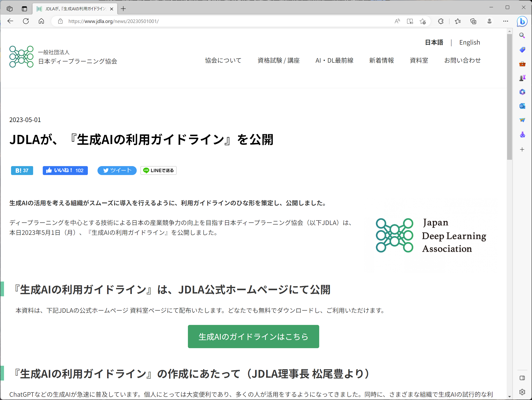Screen dimensions: 532x400
Task: Open the sidebar Tools briefcase icon
Action: point(522,64)
